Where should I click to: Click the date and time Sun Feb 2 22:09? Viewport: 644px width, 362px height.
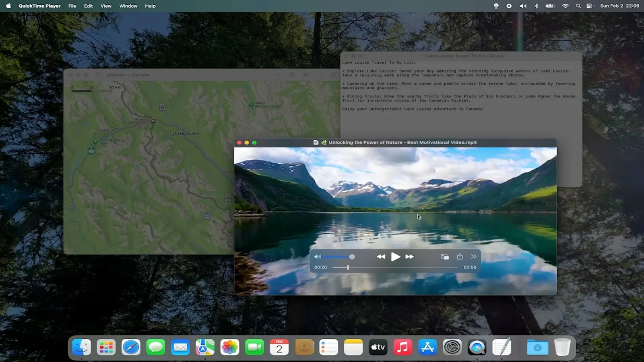619,6
